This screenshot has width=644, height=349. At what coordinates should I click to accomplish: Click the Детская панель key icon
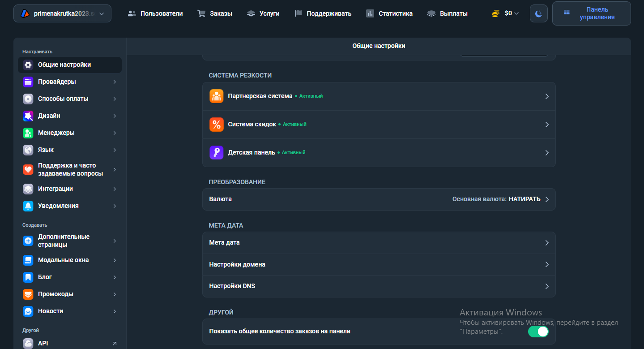[217, 153]
